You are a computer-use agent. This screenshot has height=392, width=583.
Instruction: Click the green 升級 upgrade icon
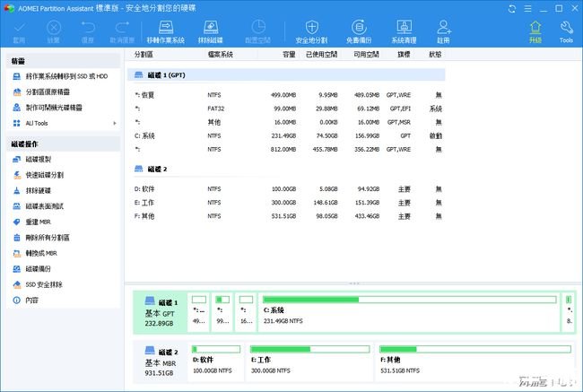[535, 31]
